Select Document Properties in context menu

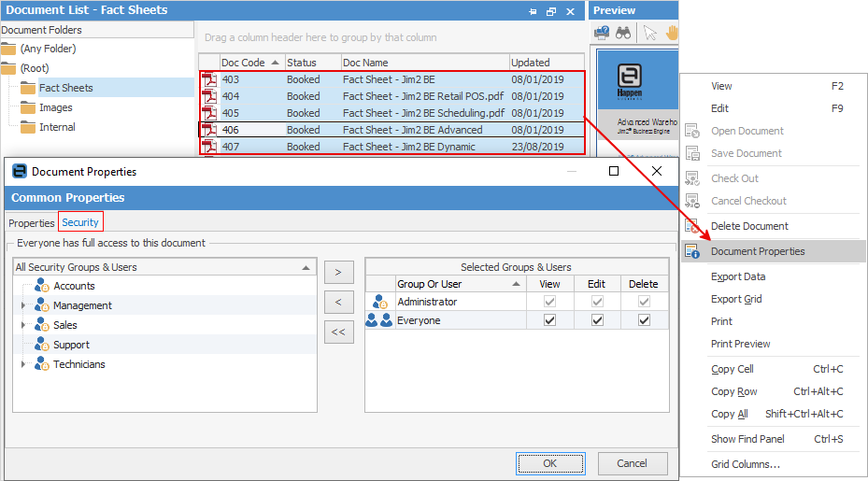pyautogui.click(x=774, y=251)
